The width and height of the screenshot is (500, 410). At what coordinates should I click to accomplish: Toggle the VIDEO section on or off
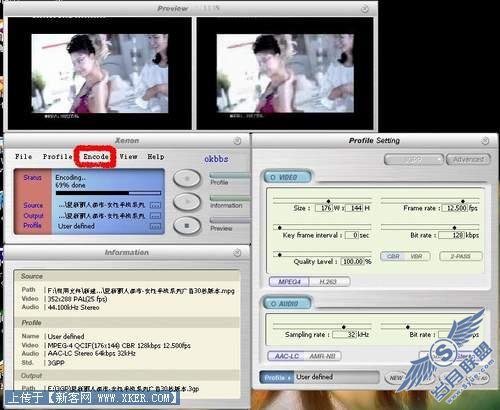tap(288, 177)
